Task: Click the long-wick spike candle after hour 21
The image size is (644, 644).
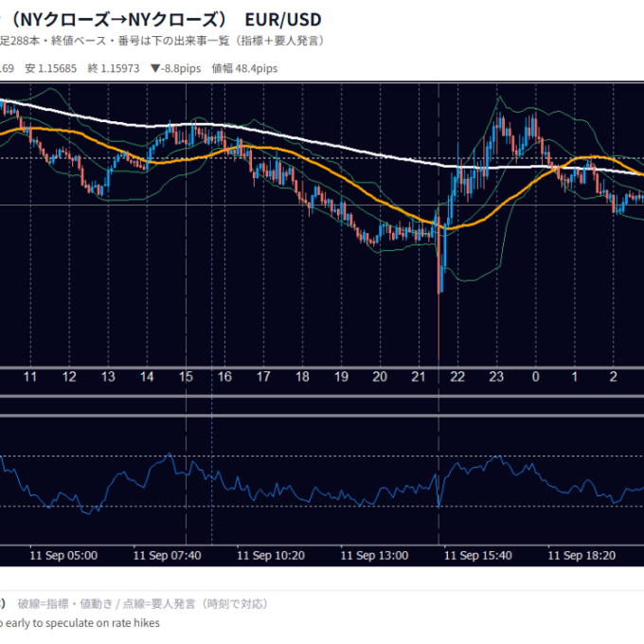Action: point(438,283)
